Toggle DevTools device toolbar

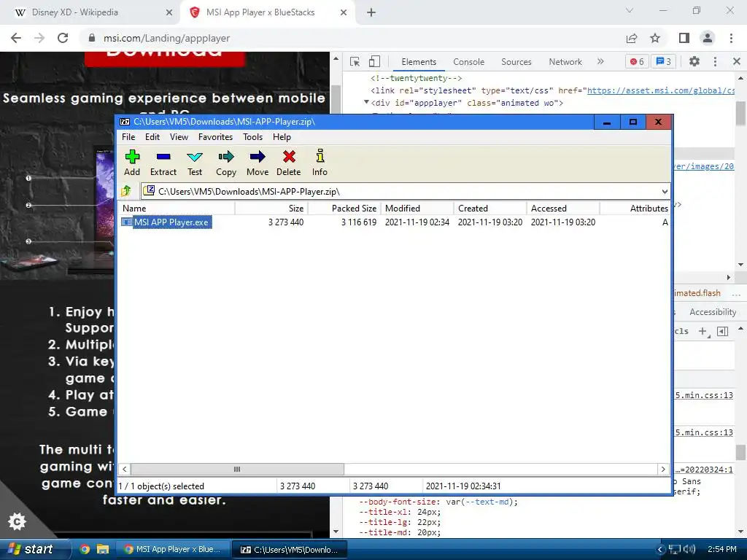(374, 61)
